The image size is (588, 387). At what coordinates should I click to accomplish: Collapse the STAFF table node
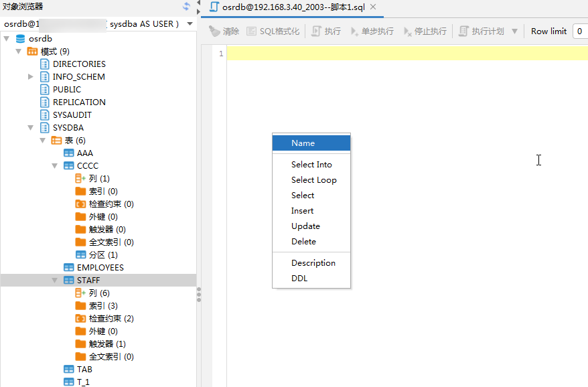(55, 281)
